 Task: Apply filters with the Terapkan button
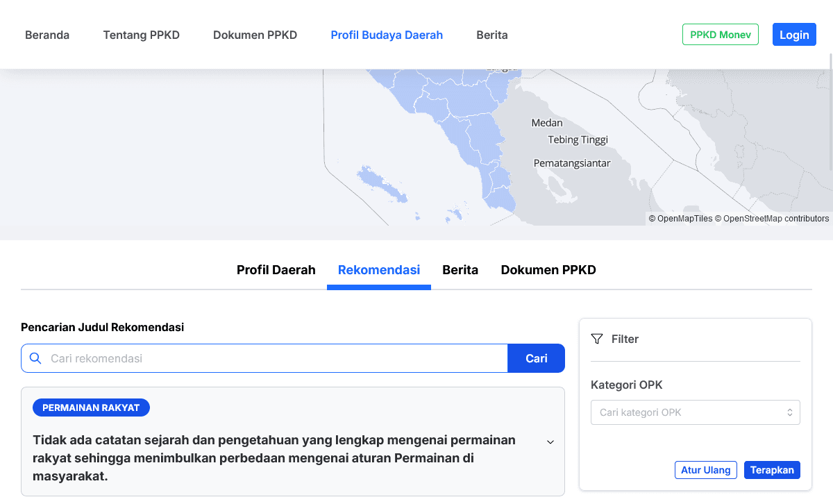click(772, 470)
